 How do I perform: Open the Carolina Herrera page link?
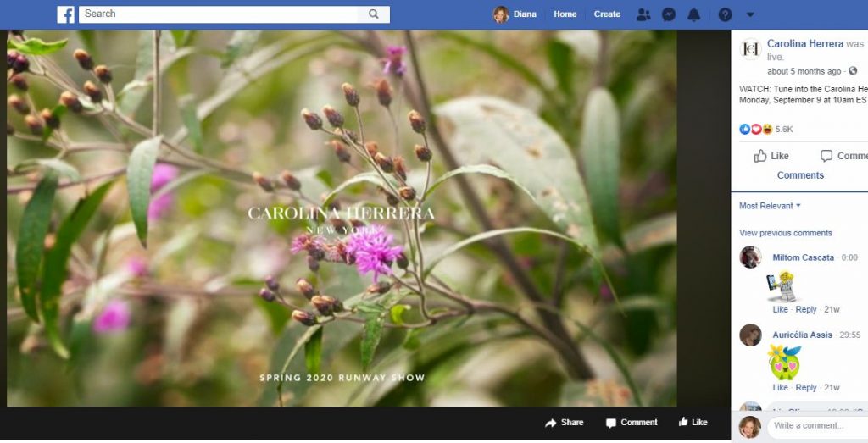(x=805, y=44)
